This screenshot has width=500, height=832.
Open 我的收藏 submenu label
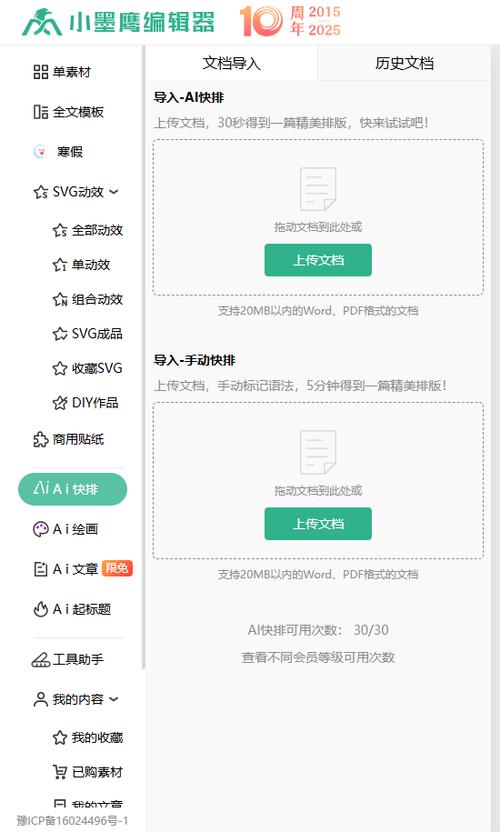click(97, 738)
